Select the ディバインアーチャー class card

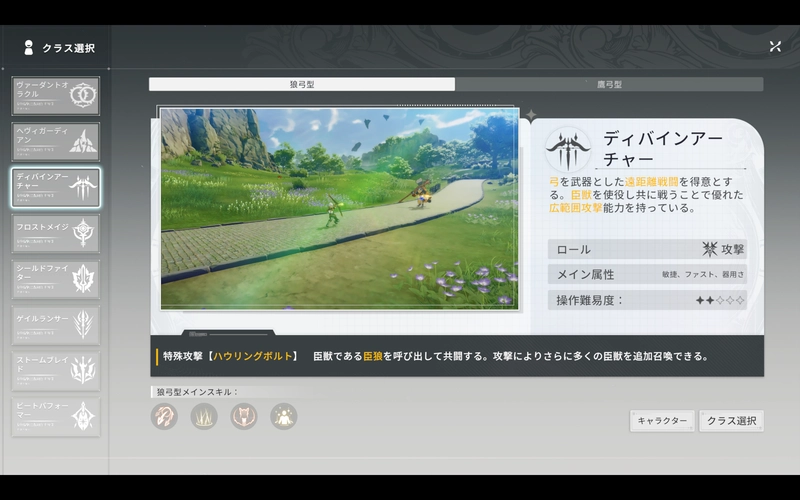click(x=56, y=188)
